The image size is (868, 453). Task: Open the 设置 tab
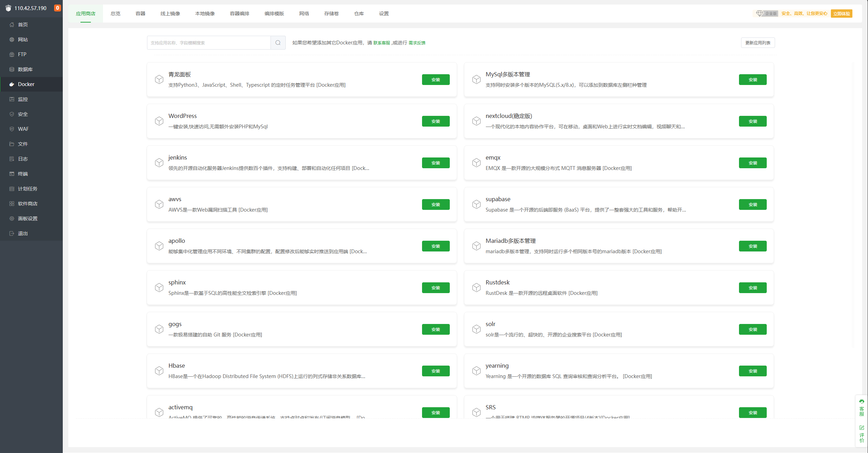click(x=384, y=14)
